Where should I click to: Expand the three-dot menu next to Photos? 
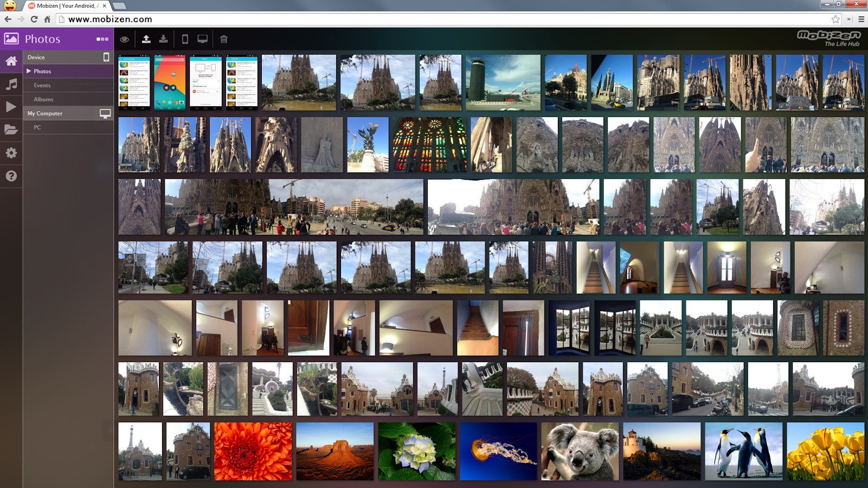[x=102, y=39]
